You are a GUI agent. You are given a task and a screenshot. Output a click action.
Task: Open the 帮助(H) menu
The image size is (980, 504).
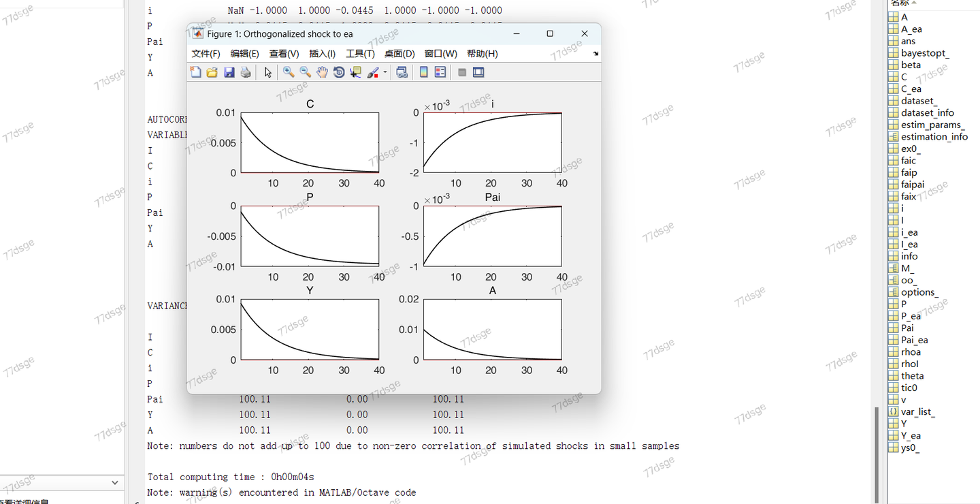pyautogui.click(x=483, y=54)
